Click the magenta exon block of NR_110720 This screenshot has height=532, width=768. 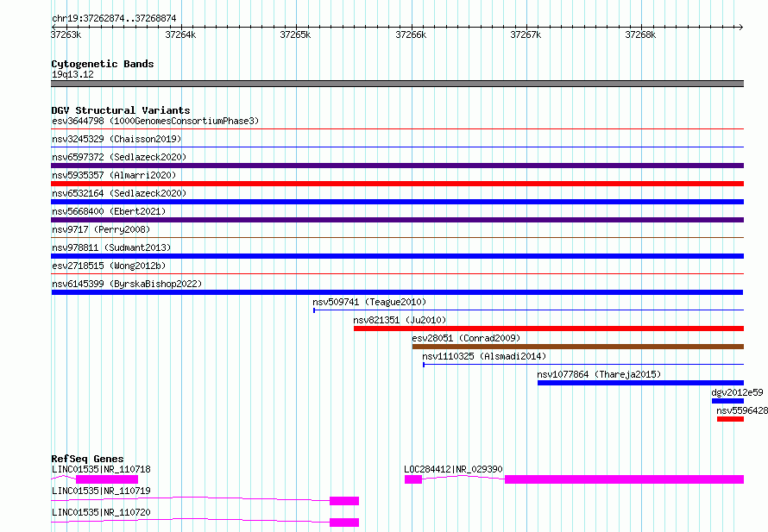344,523
